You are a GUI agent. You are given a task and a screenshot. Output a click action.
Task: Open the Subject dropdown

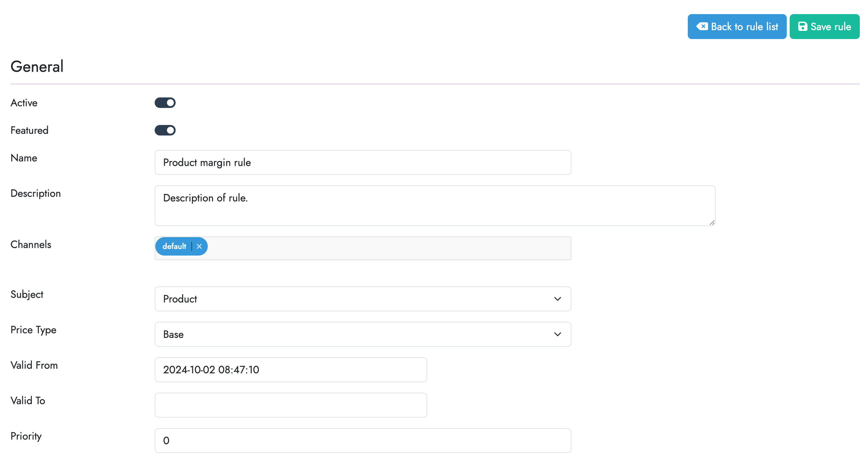tap(362, 299)
